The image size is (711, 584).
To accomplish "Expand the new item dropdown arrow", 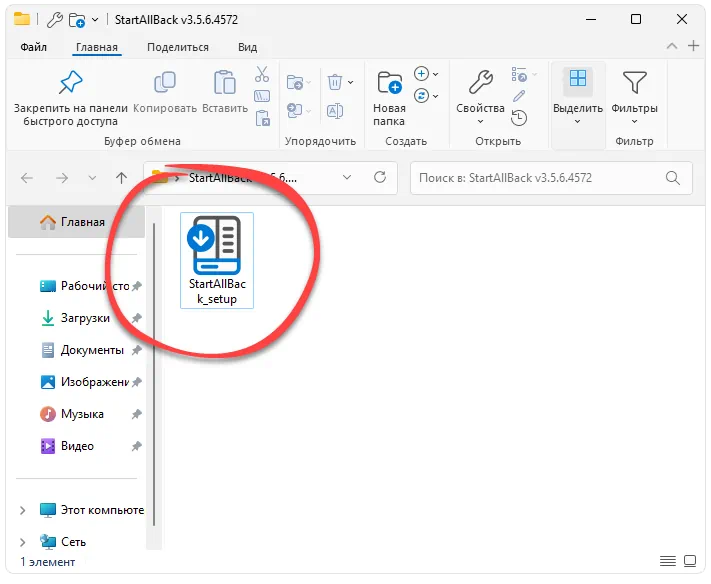I will (435, 74).
